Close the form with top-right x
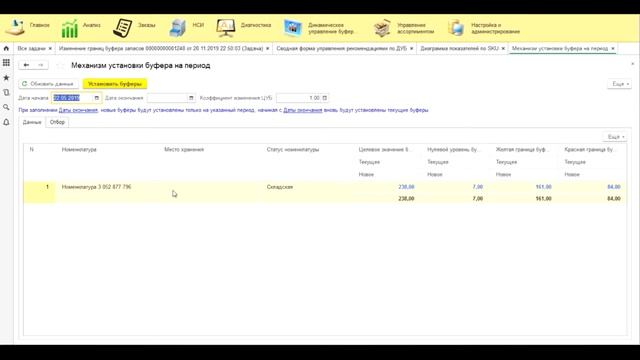The height and width of the screenshot is (360, 640). (x=633, y=64)
